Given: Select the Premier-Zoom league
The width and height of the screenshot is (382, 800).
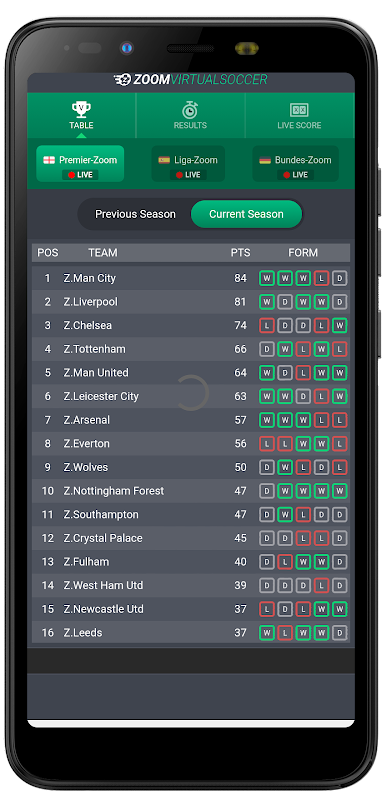Looking at the screenshot, I should [x=80, y=164].
